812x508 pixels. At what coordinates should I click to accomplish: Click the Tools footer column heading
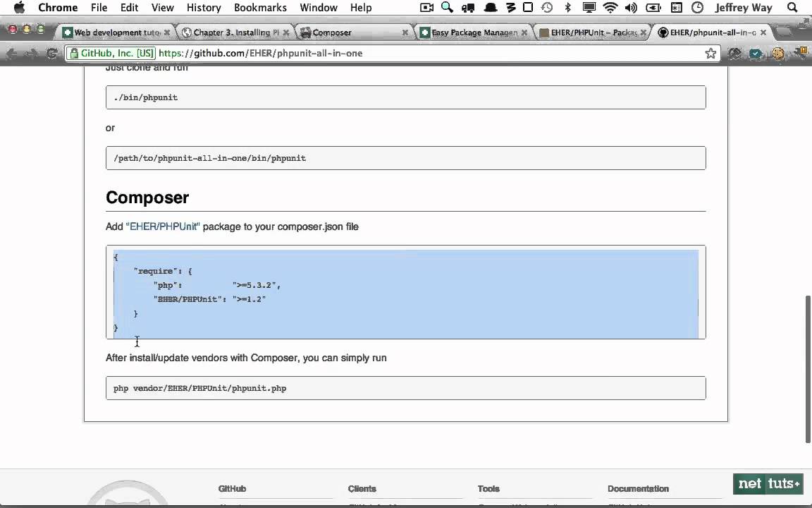point(488,489)
